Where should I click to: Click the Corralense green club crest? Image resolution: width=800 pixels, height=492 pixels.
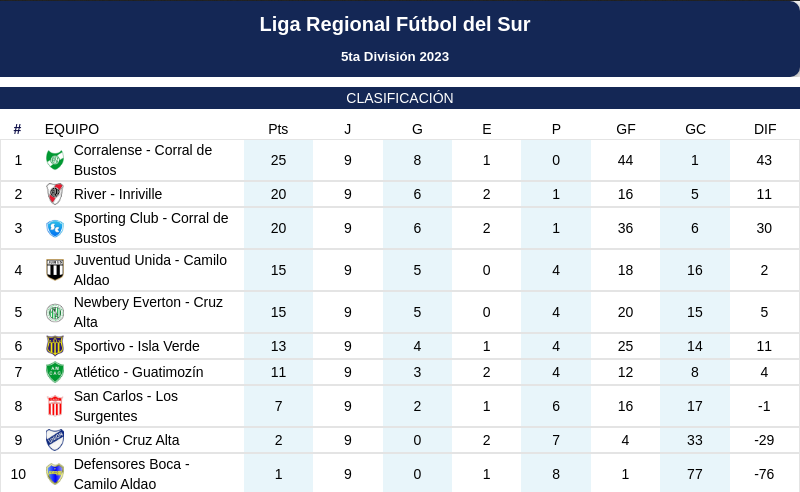pos(55,160)
